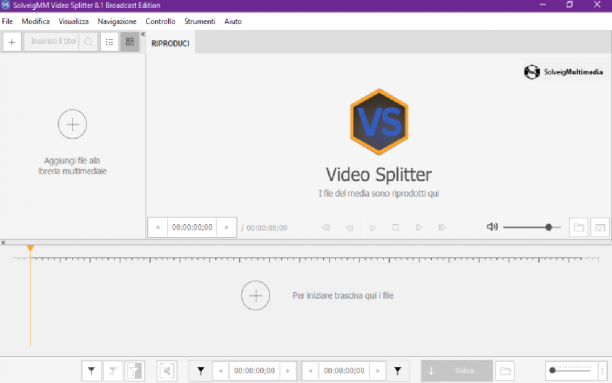Click the orange timeline cursor marker
The height and width of the screenshot is (383, 612).
30,248
